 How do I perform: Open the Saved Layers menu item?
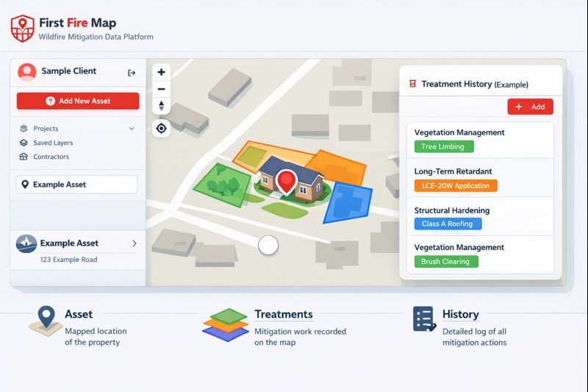(x=52, y=143)
